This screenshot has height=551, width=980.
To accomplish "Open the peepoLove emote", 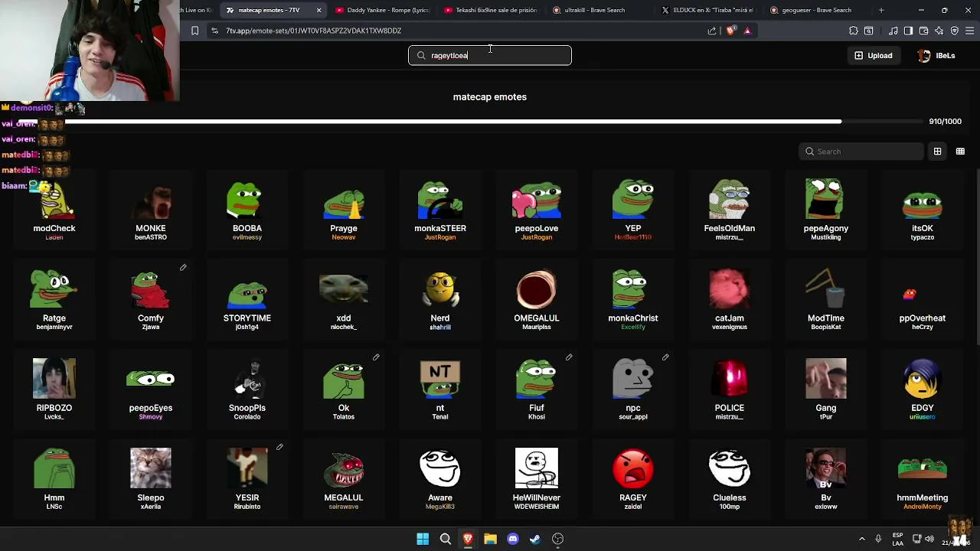I will pos(537,210).
